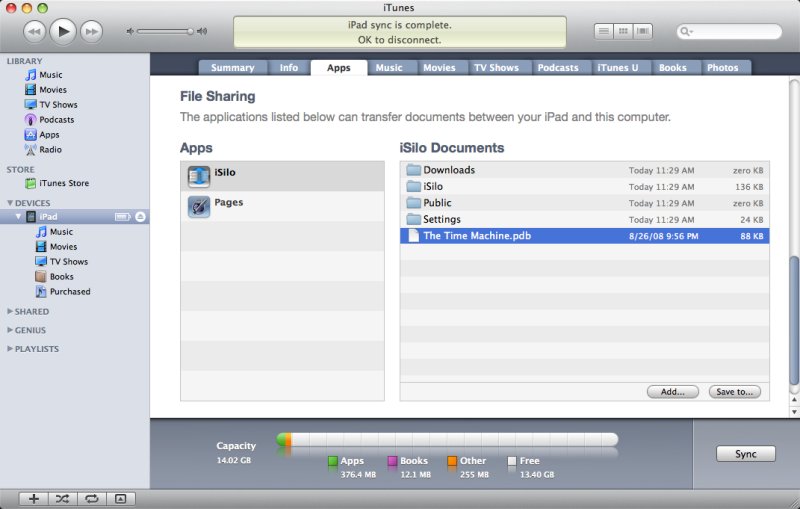This screenshot has width=800, height=509.
Task: Click the Add... button
Action: tap(672, 392)
